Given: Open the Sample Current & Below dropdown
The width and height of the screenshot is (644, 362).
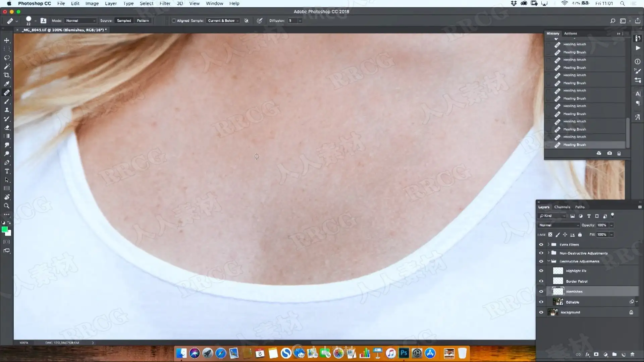Looking at the screenshot, I should coord(223,21).
